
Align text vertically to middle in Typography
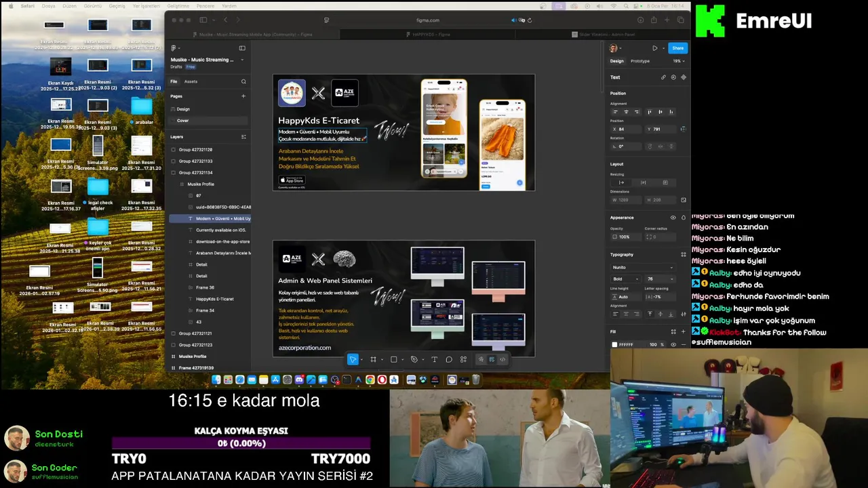pos(661,314)
